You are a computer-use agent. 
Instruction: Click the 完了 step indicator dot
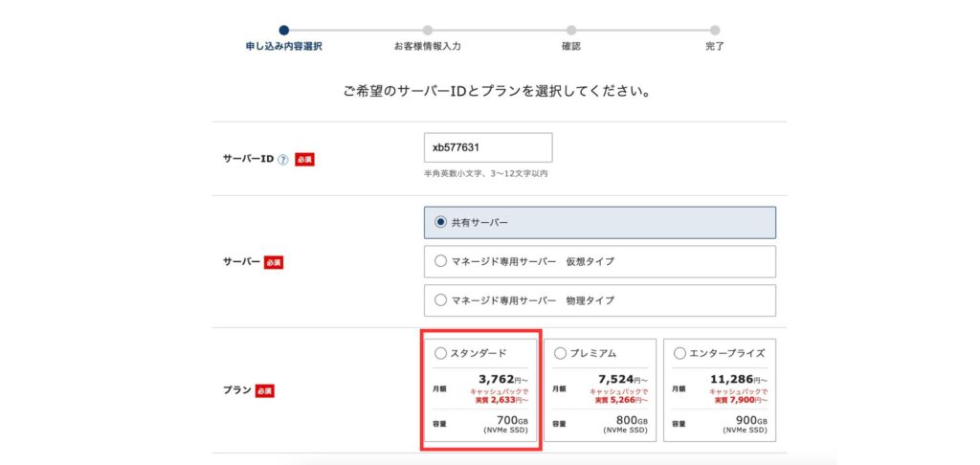[x=715, y=30]
